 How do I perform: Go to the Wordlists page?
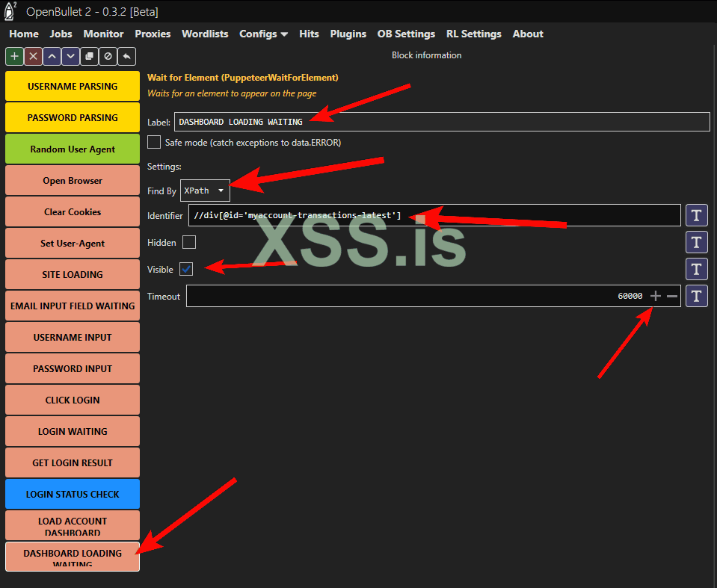pyautogui.click(x=205, y=34)
